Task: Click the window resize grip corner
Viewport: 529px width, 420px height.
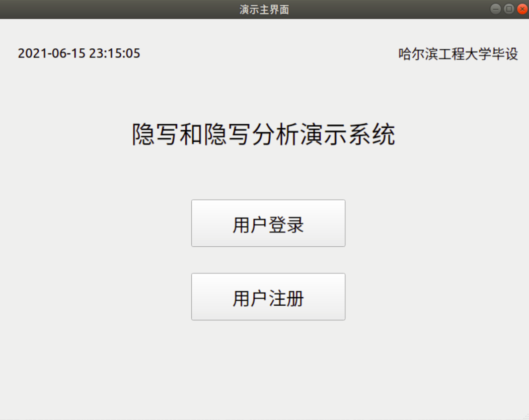Action: coord(525,416)
